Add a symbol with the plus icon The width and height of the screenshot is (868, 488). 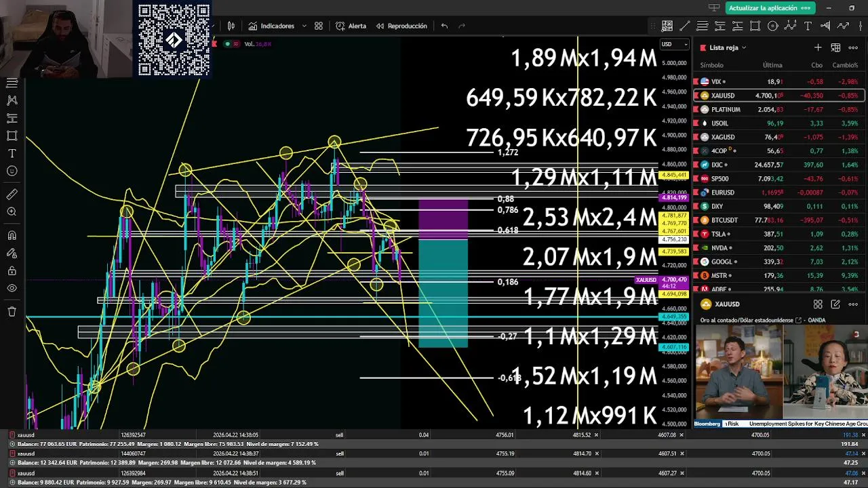pos(818,47)
